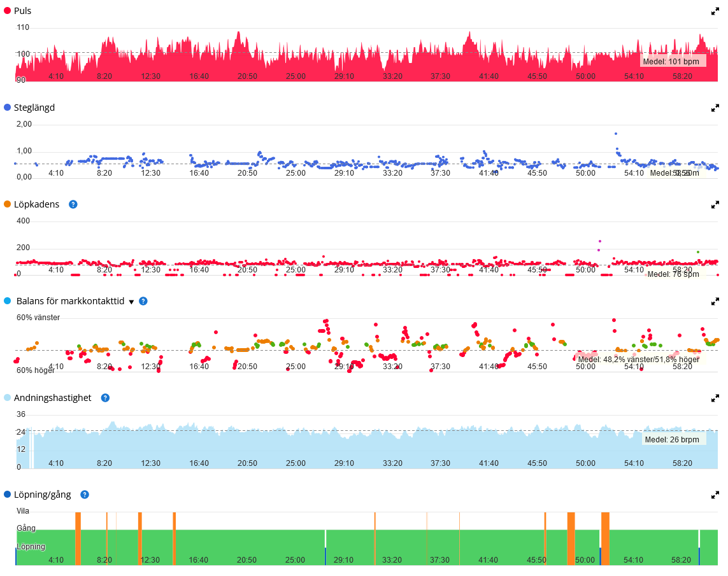Expand the Löpning/gång chart to fullscreen
The height and width of the screenshot is (576, 728).
(x=715, y=495)
